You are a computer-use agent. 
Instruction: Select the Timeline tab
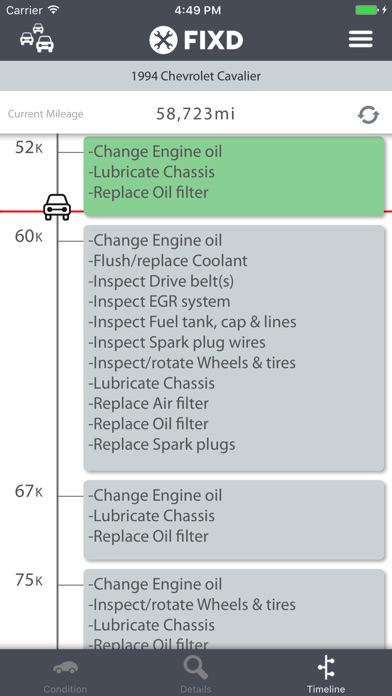[326, 676]
